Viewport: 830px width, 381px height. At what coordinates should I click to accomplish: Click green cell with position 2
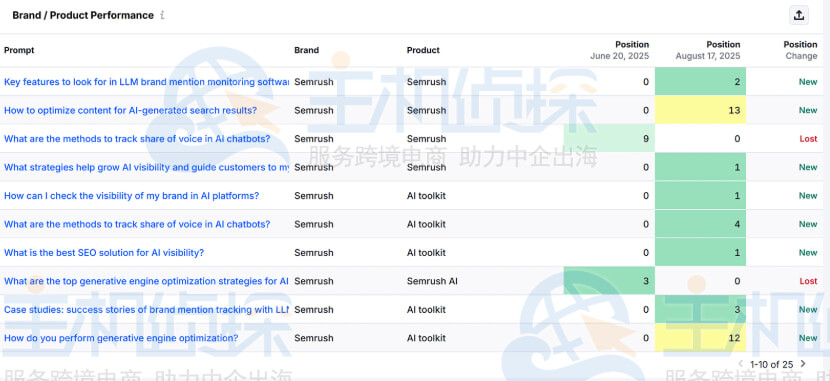pyautogui.click(x=700, y=81)
